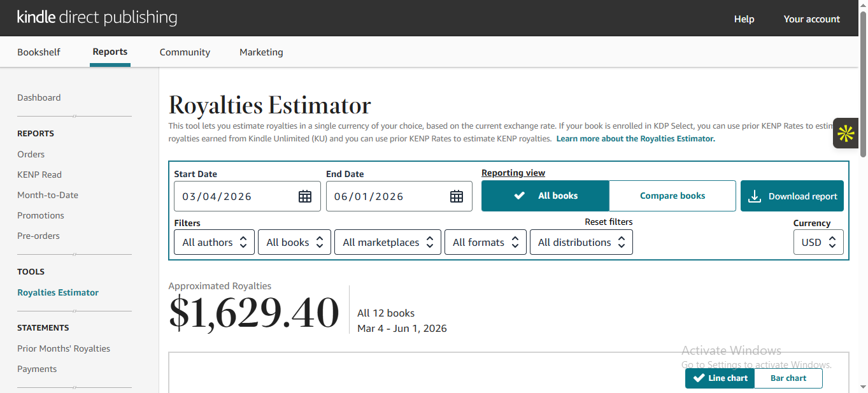Image resolution: width=868 pixels, height=393 pixels.
Task: Open the End Date calendar picker icon
Action: [457, 196]
